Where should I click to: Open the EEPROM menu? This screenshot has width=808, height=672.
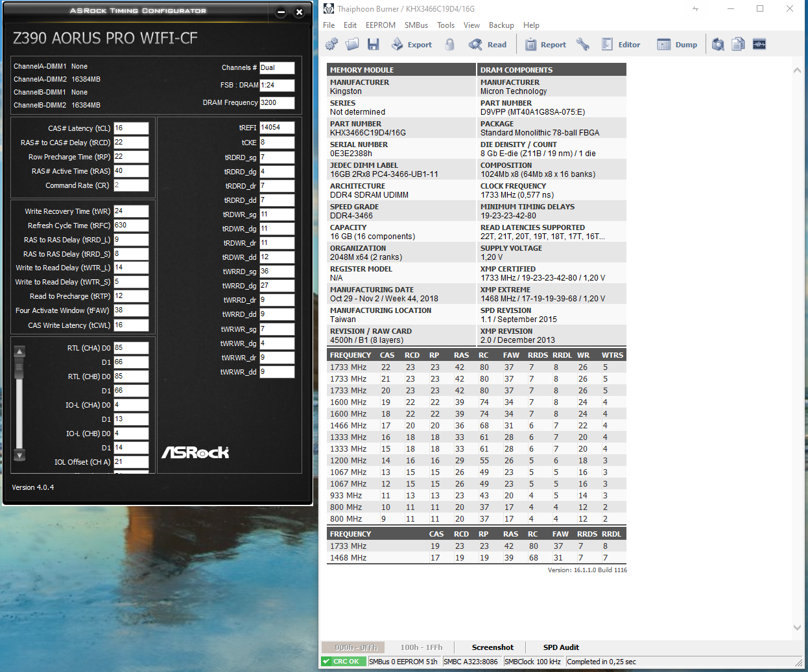(381, 25)
